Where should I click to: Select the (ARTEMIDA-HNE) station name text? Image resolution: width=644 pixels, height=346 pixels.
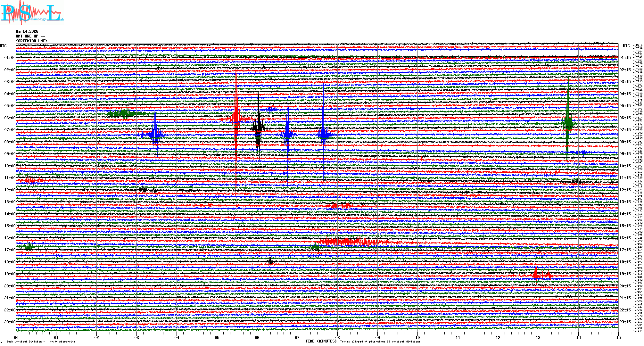(x=31, y=41)
